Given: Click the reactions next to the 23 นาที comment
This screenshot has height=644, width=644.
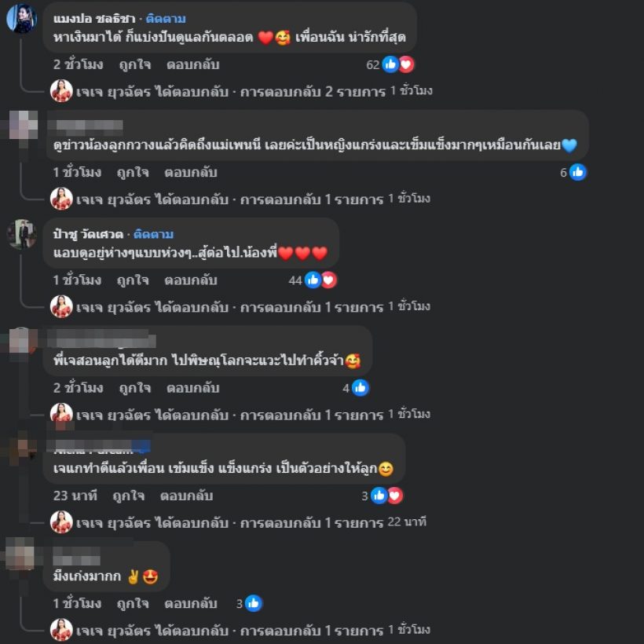Looking at the screenshot, I should click(386, 496).
